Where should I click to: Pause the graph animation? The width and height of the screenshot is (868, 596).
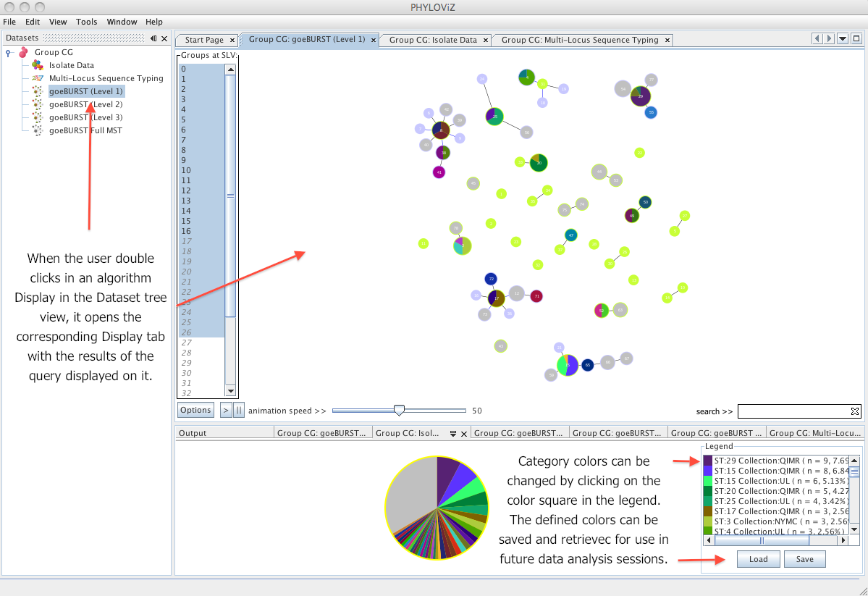[239, 411]
